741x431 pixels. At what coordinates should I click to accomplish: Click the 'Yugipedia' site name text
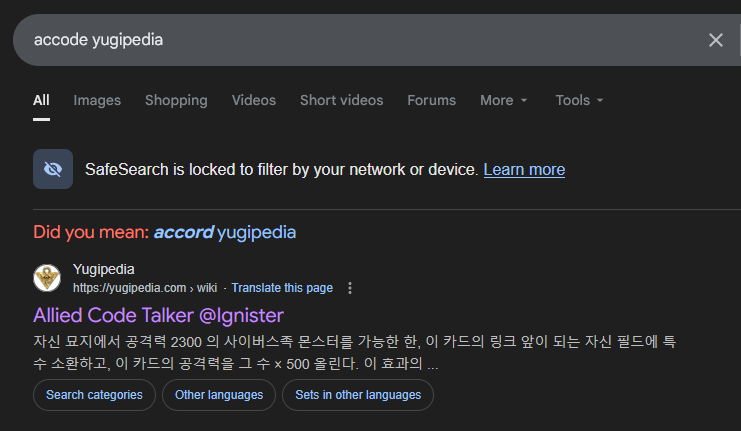(x=103, y=269)
